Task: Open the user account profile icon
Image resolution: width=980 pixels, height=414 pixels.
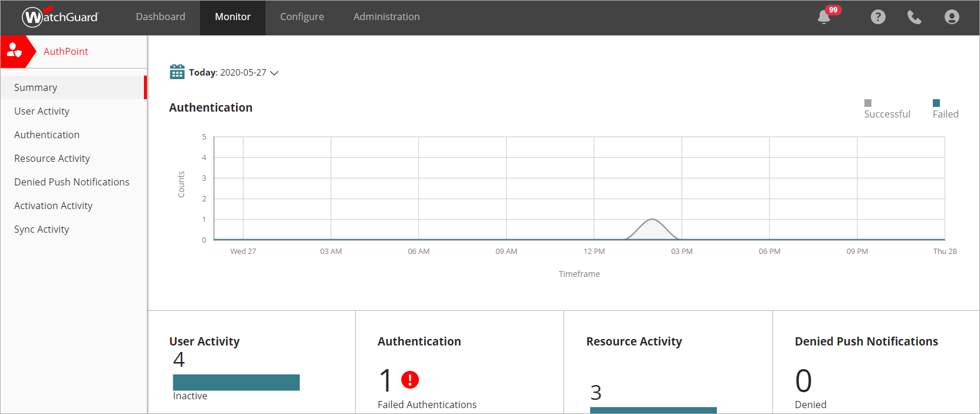Action: [x=951, y=17]
